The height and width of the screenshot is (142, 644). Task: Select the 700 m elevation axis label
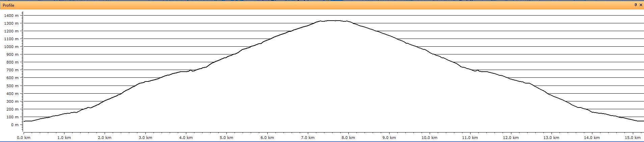click(x=12, y=70)
